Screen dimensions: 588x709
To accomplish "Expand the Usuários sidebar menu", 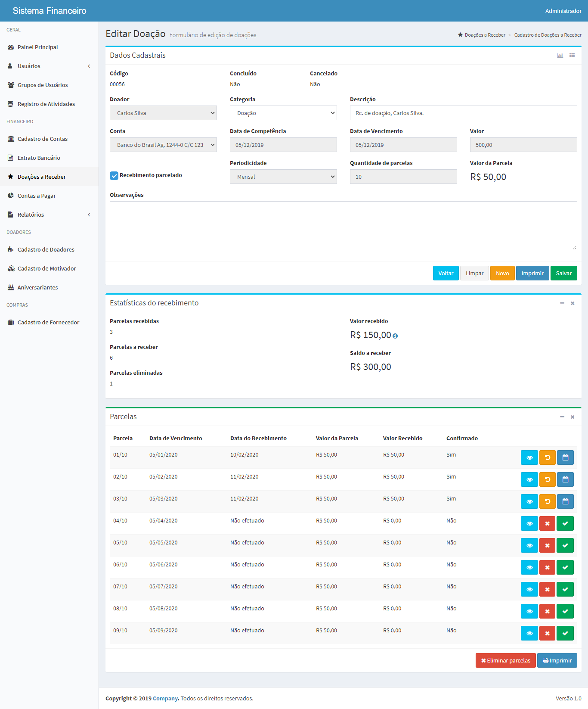I will [49, 66].
